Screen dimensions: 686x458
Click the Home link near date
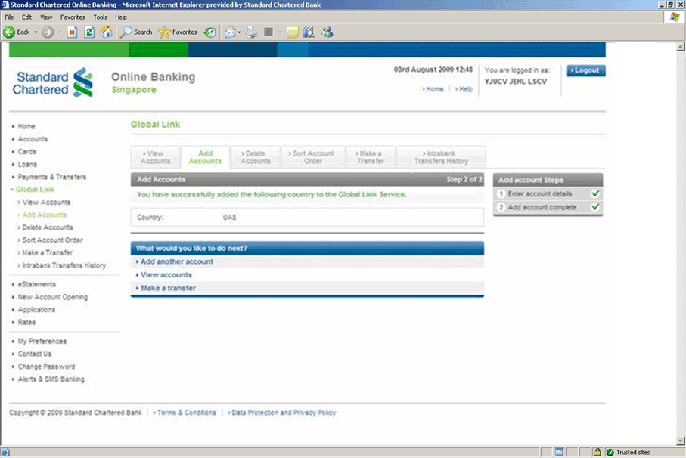coord(433,89)
